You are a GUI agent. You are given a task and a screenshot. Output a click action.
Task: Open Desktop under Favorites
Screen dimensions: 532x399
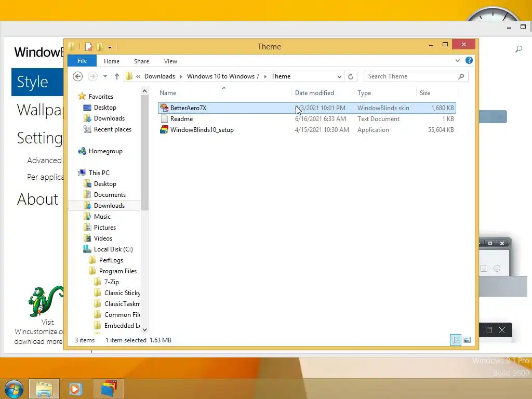click(105, 107)
